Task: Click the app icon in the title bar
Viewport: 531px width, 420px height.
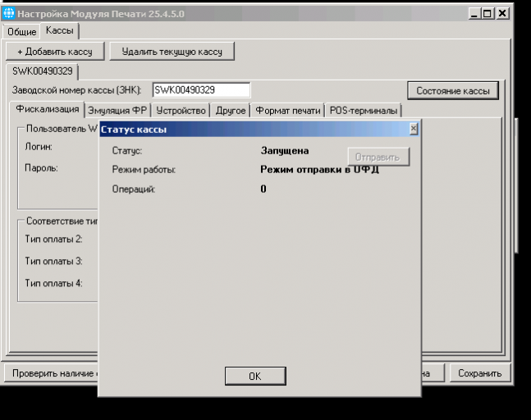Action: 9,13
